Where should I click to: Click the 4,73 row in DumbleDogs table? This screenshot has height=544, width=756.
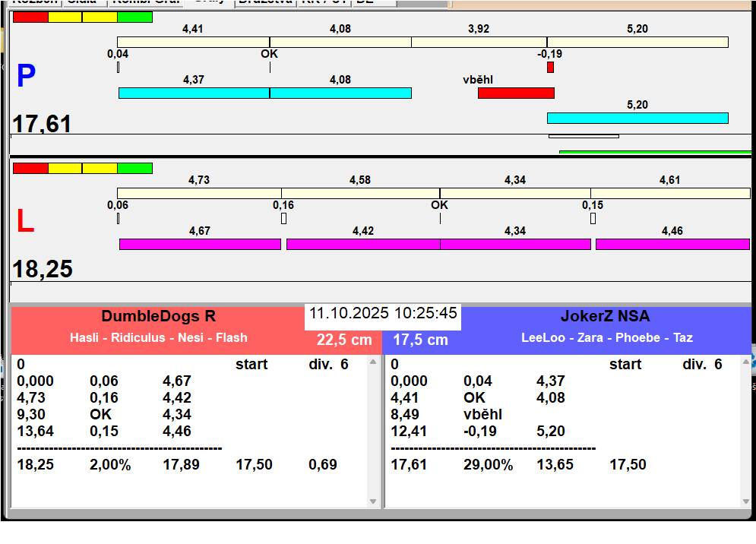point(104,398)
